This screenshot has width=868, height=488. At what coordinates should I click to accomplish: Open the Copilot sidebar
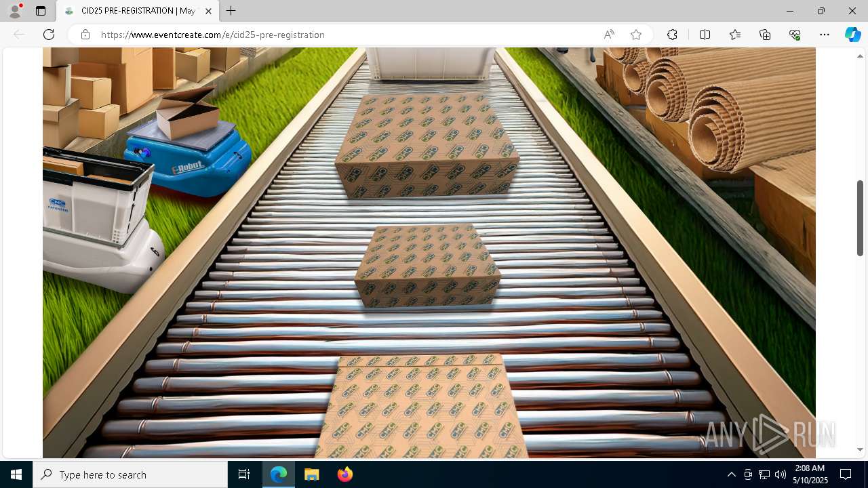852,35
